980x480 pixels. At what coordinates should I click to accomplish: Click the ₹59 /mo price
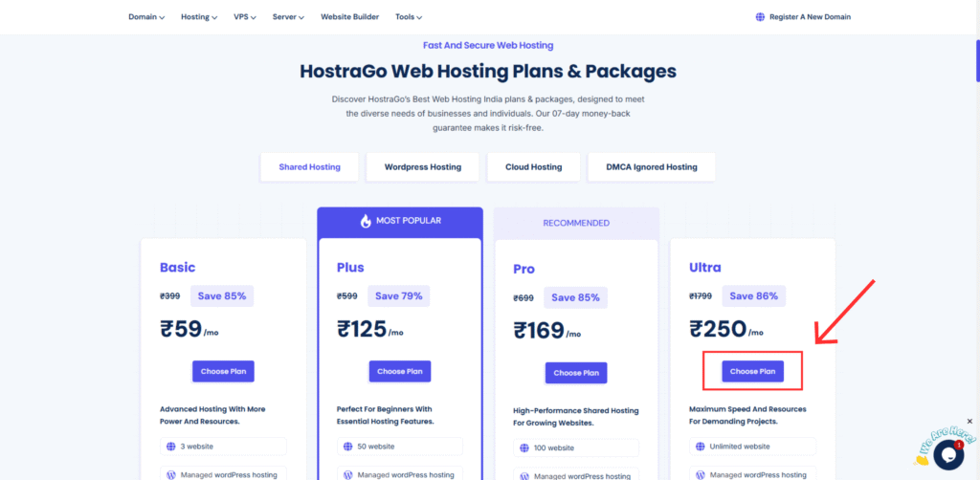tap(189, 329)
